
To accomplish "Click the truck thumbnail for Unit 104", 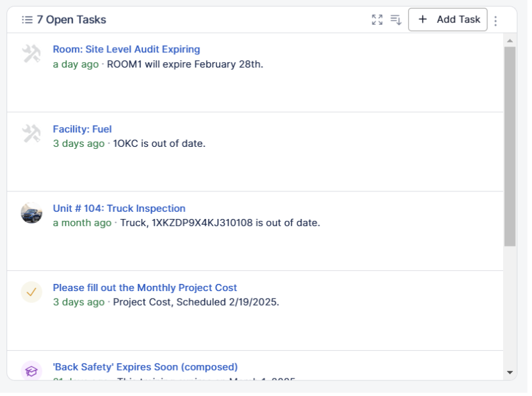I will click(31, 213).
